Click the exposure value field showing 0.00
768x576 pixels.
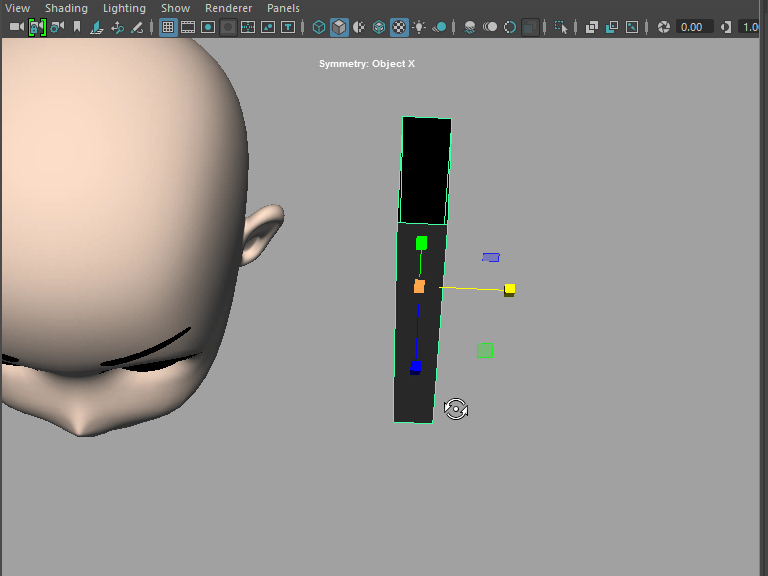click(x=694, y=27)
